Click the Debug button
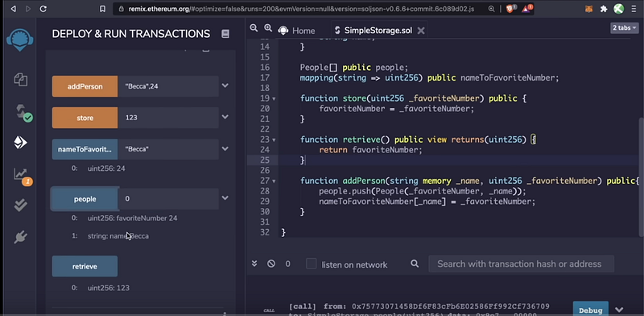This screenshot has height=316, width=644. click(591, 310)
